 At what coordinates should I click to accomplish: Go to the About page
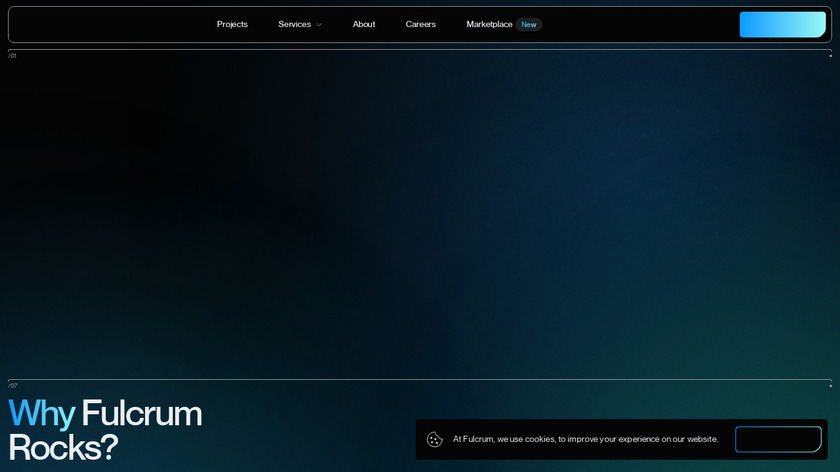(x=364, y=24)
